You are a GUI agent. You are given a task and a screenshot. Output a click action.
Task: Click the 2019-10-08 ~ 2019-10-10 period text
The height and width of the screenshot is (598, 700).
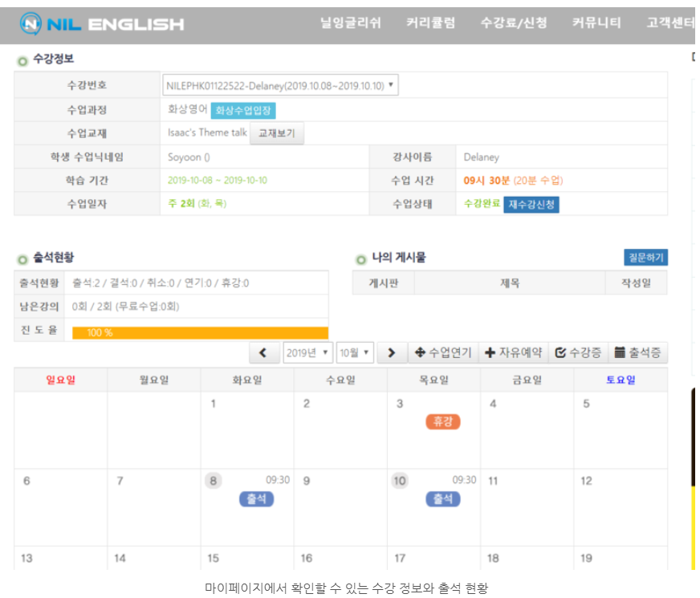click(218, 181)
